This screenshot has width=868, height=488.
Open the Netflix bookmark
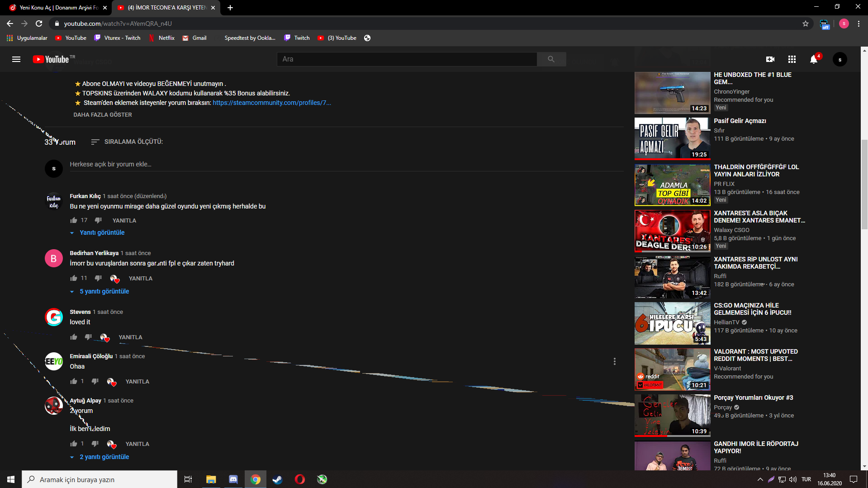pyautogui.click(x=161, y=38)
